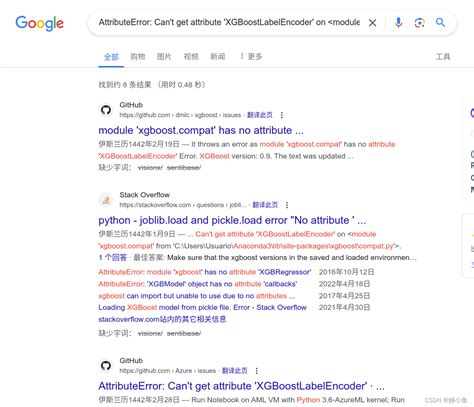This screenshot has height=407, width=474.
Task: Click the Stack Overflow result favicon
Action: [106, 200]
